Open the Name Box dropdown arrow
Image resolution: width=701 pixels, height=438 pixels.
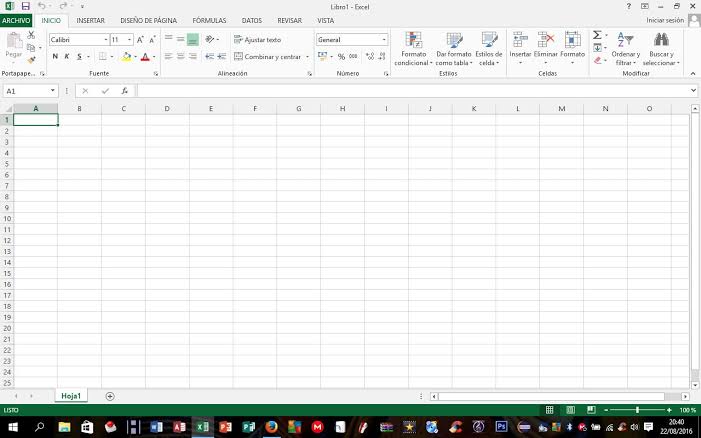click(x=53, y=91)
